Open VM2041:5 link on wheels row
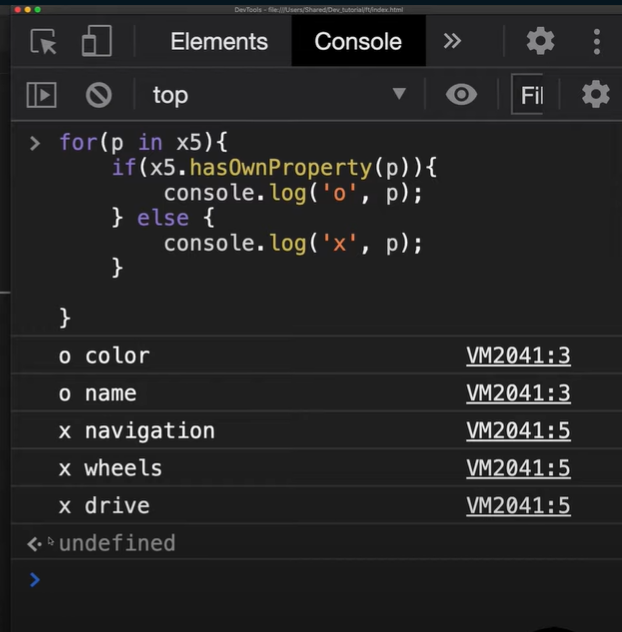This screenshot has height=632, width=622. (x=518, y=468)
